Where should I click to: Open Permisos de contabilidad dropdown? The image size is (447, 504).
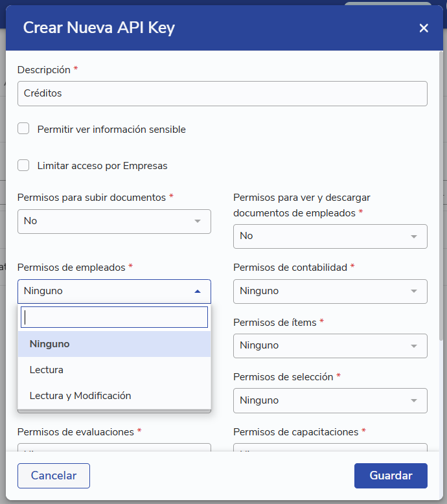[330, 292]
